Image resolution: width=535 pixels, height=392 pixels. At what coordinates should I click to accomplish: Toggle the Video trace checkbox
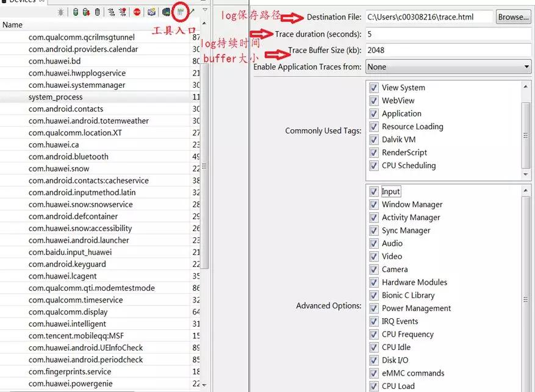(374, 256)
